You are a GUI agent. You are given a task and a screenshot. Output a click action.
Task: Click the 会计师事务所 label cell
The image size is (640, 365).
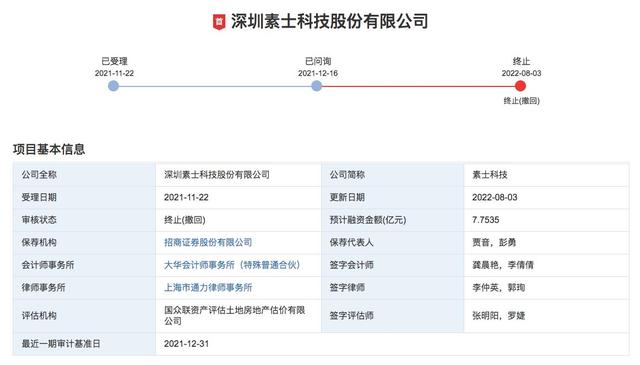point(84,265)
